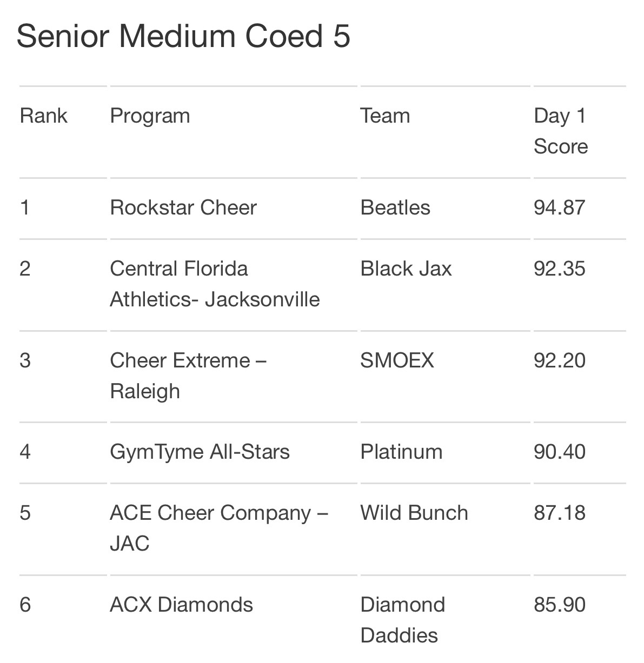Click the Beatles team name
Viewport: 644px width, 663px height.
click(395, 207)
